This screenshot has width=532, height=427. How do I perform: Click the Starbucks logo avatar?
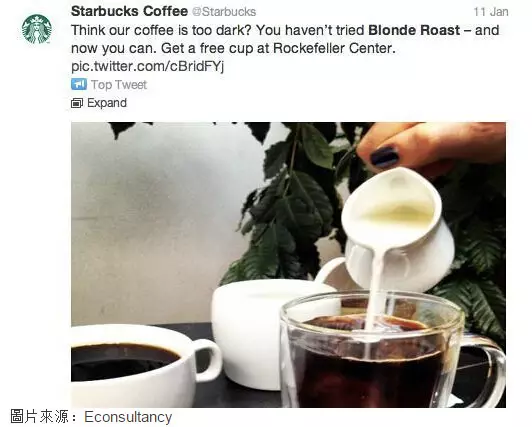[x=37, y=29]
